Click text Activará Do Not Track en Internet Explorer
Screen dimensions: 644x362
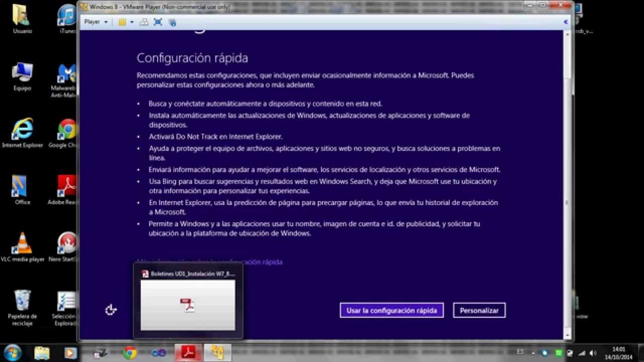(x=215, y=136)
